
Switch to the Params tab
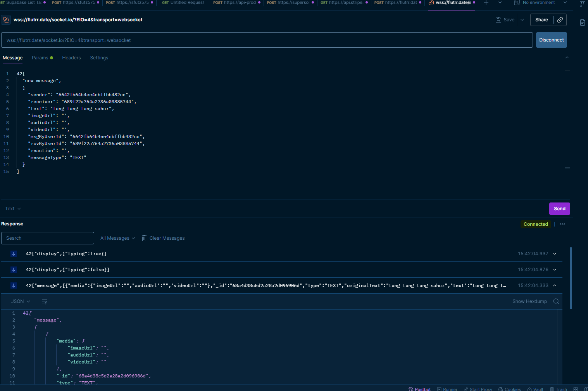[42, 58]
